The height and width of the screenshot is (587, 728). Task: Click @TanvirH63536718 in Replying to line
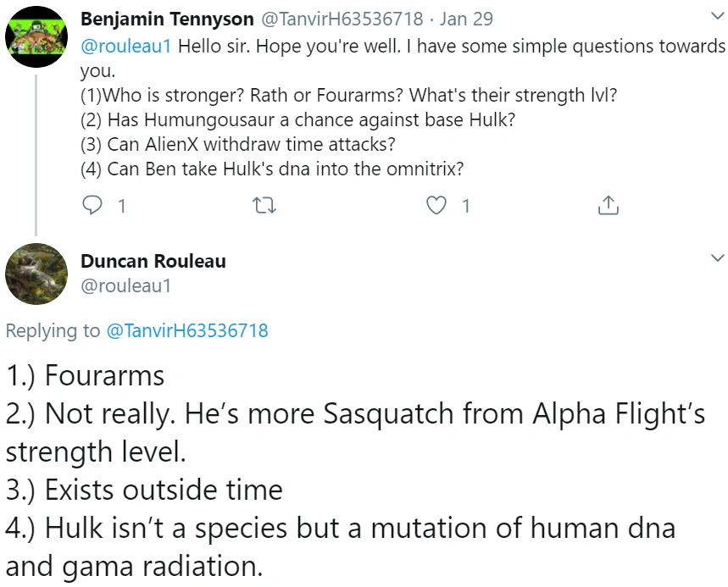coord(186,330)
